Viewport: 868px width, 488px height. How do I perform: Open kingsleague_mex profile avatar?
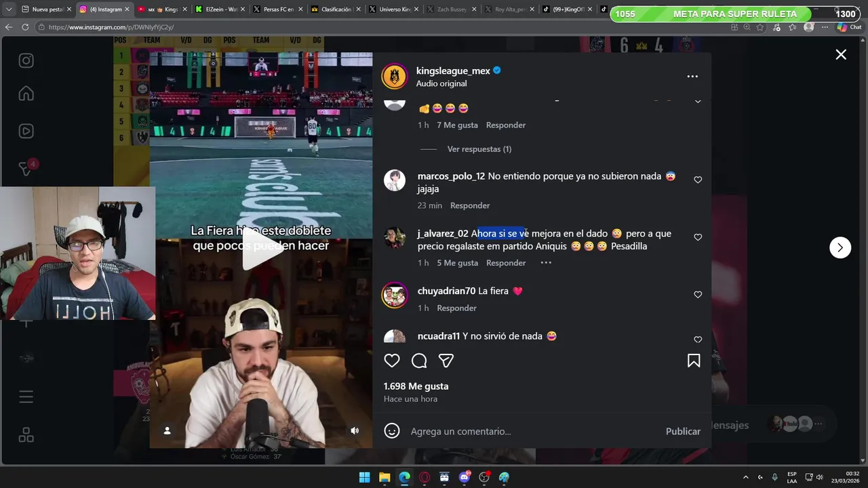[x=394, y=77]
